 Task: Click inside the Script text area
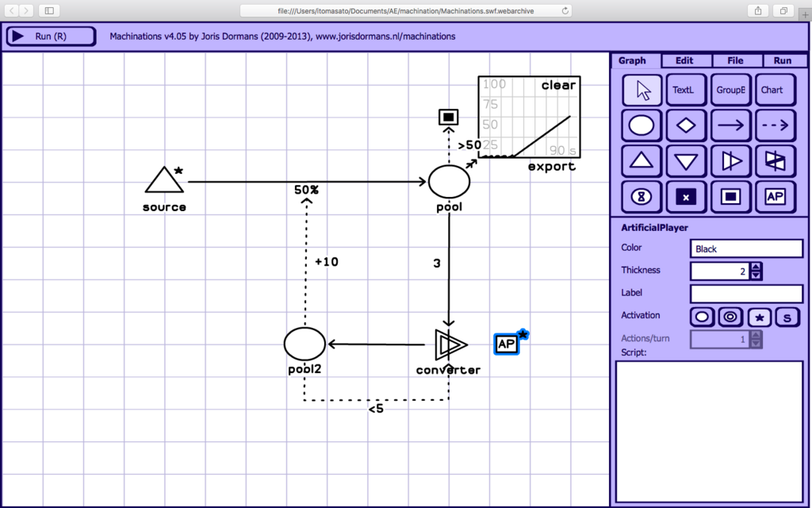(x=709, y=432)
